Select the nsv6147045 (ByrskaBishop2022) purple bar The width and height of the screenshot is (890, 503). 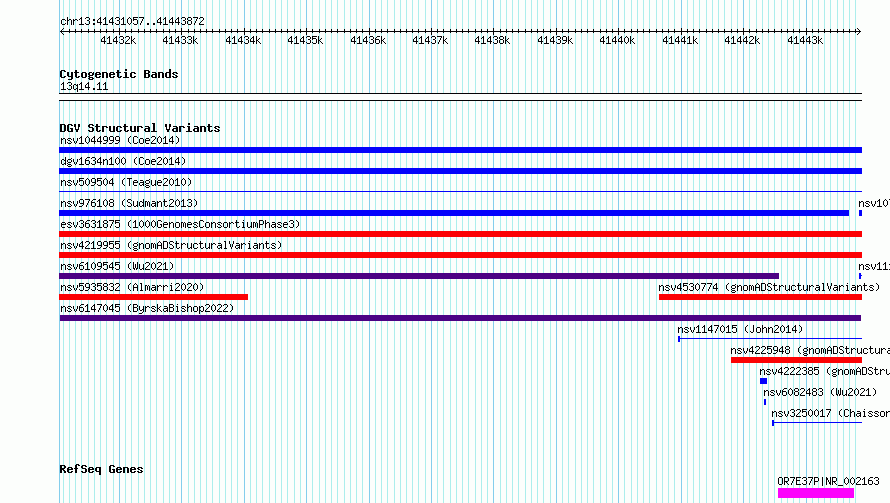[x=460, y=318]
